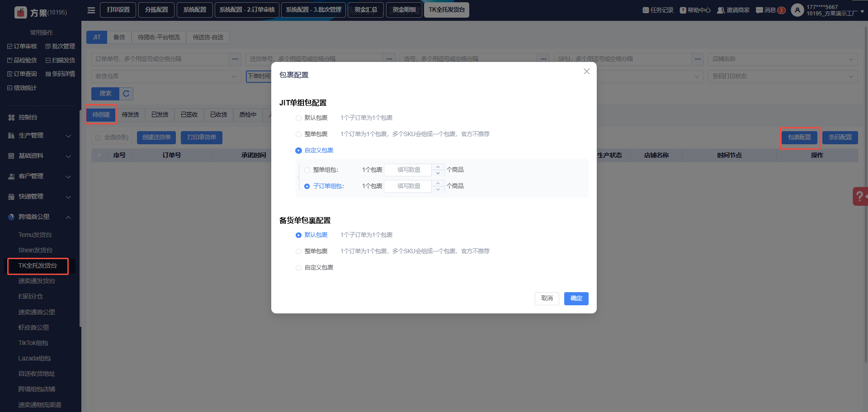
Task: Click the confirm button in dialog
Action: click(576, 298)
